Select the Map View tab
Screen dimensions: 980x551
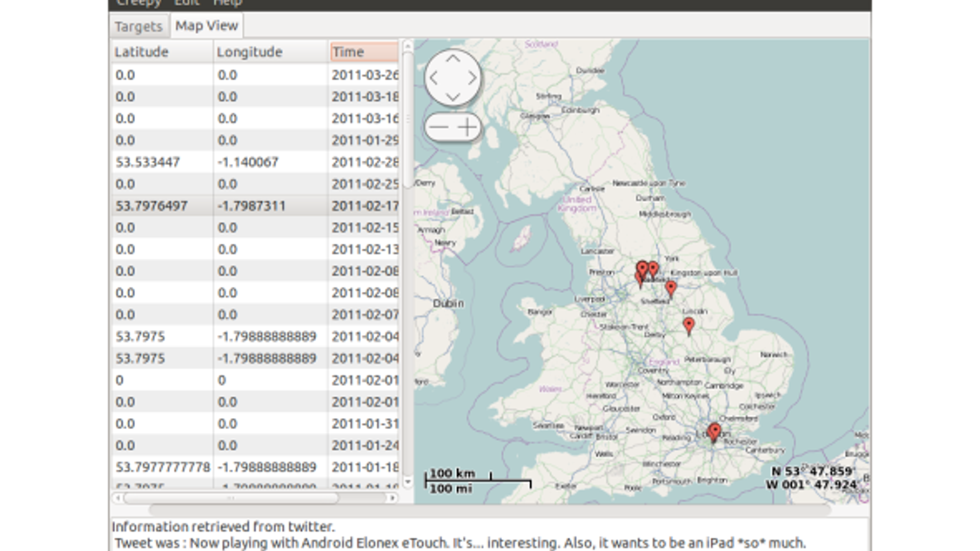pos(206,26)
